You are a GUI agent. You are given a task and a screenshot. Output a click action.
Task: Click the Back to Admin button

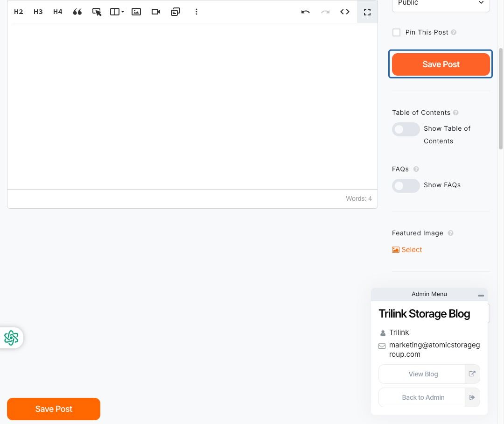429,398
